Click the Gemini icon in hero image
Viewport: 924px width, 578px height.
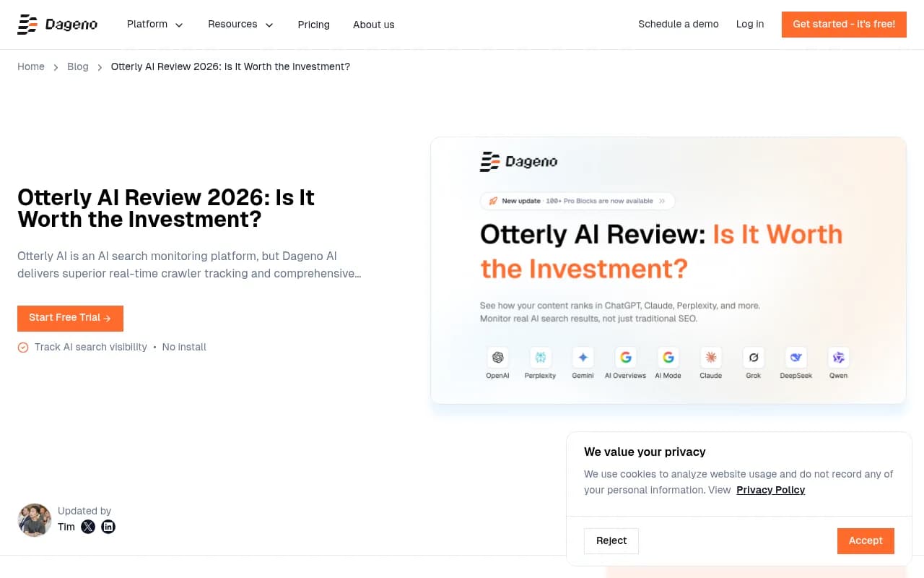point(583,358)
